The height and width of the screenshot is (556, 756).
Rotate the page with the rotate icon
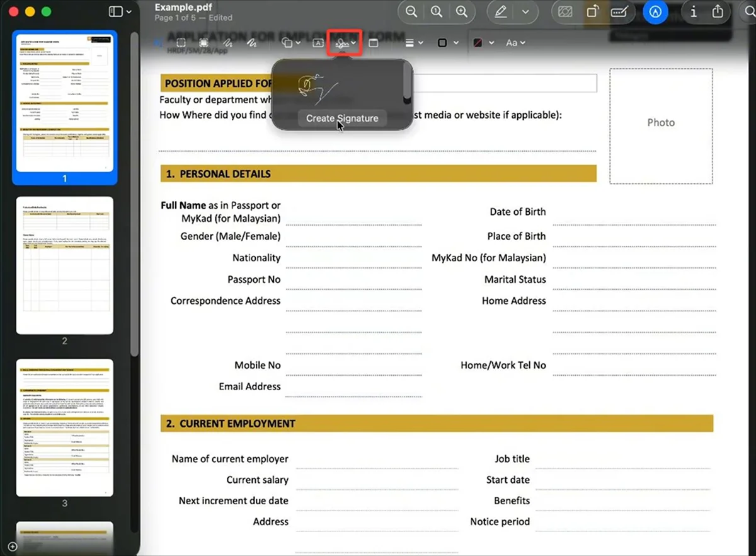[592, 12]
